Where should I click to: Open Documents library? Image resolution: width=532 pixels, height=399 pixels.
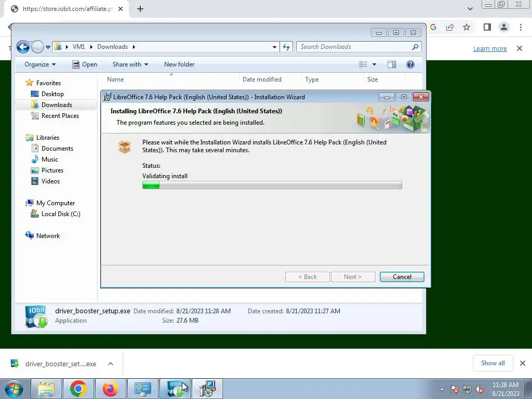click(57, 149)
